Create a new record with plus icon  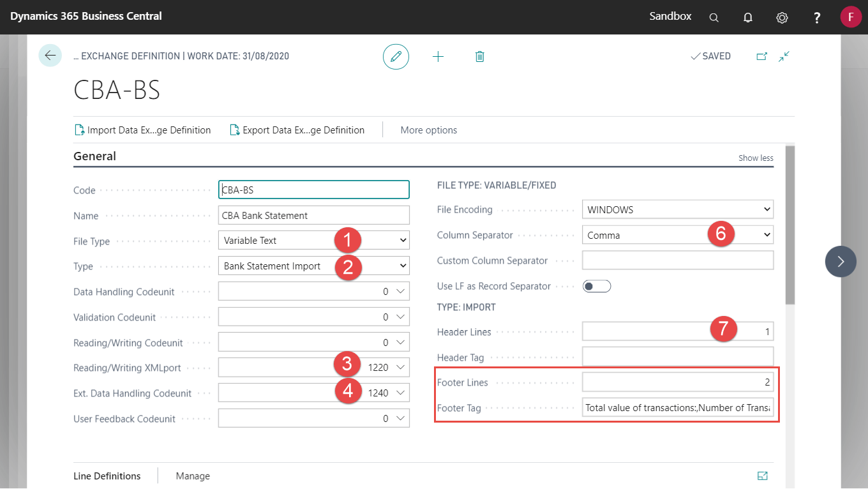coord(438,56)
